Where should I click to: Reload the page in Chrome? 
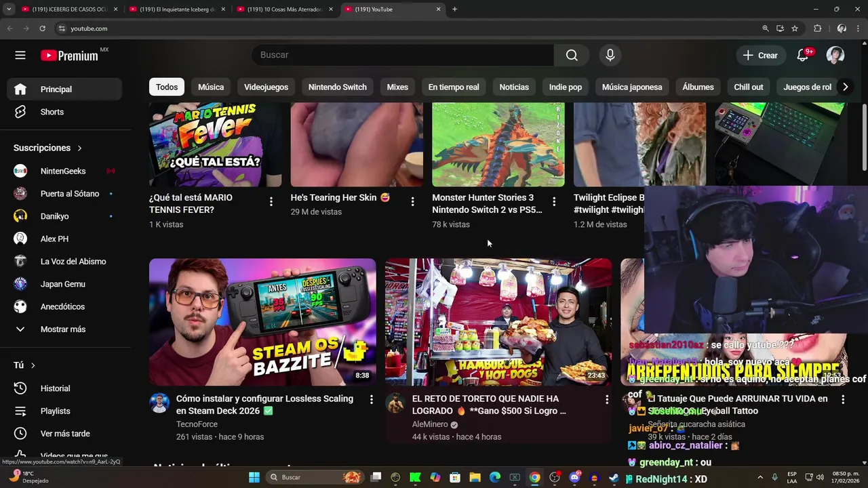42,28
